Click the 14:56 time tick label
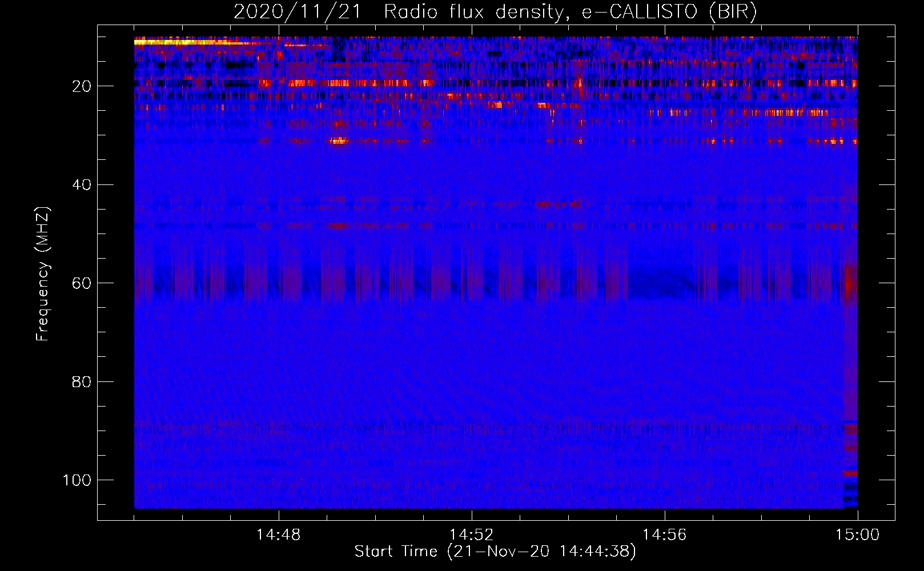This screenshot has height=571, width=924. tap(664, 535)
